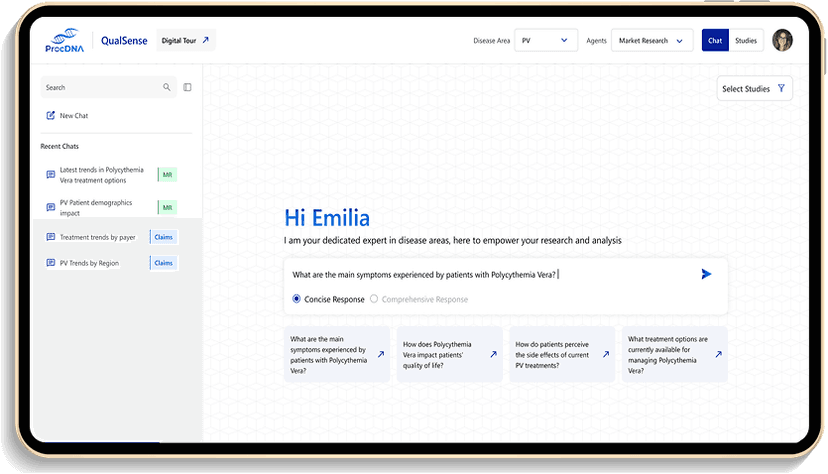Click MR tag on PV Patient demographics
Image resolution: width=828 pixels, height=474 pixels.
pos(167,207)
